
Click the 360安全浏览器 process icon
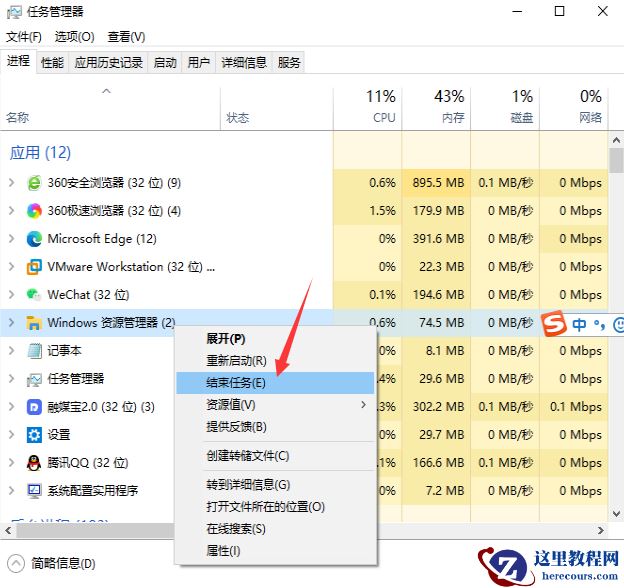pyautogui.click(x=34, y=183)
